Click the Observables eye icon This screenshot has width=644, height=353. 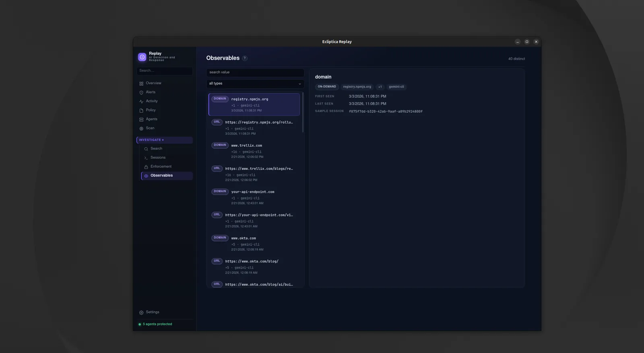146,176
